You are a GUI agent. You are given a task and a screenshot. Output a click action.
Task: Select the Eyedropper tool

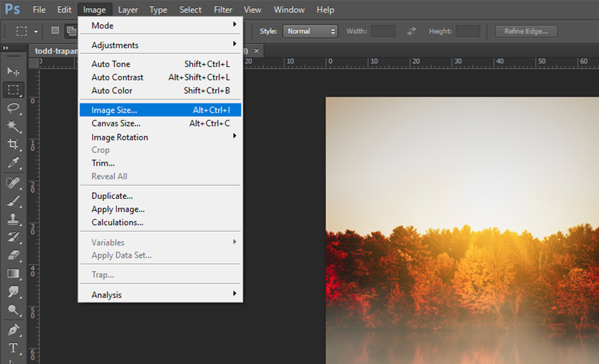(14, 164)
